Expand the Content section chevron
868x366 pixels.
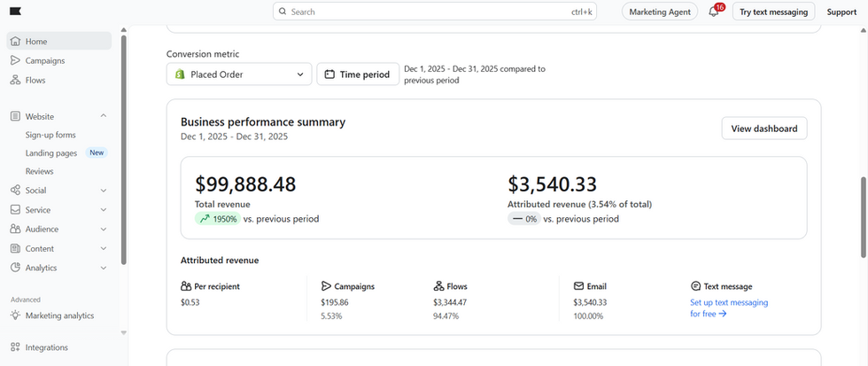104,249
